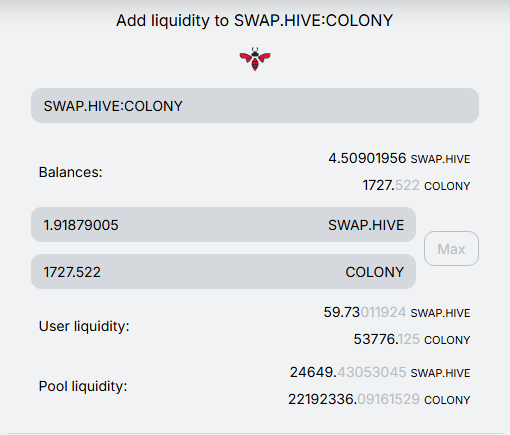
Task: Click the 4.50901956 SWAP.HIVE balance
Action: [x=399, y=158]
